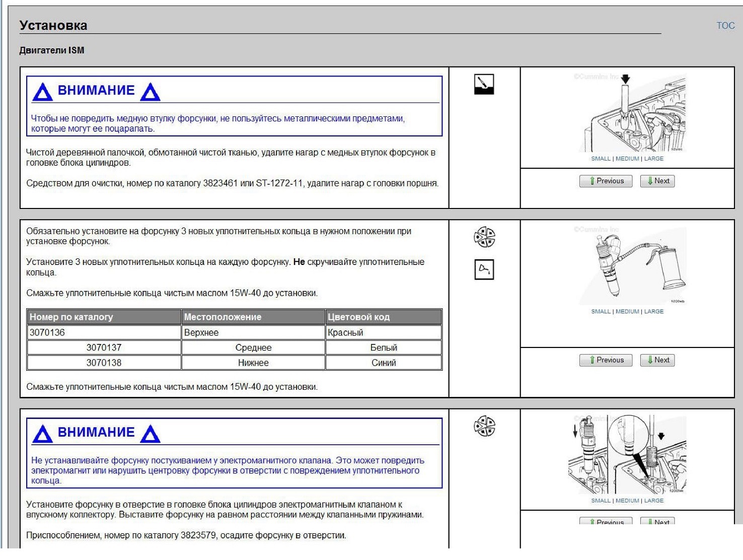
Task: Select LARGE size for first illustration
Action: click(x=654, y=159)
